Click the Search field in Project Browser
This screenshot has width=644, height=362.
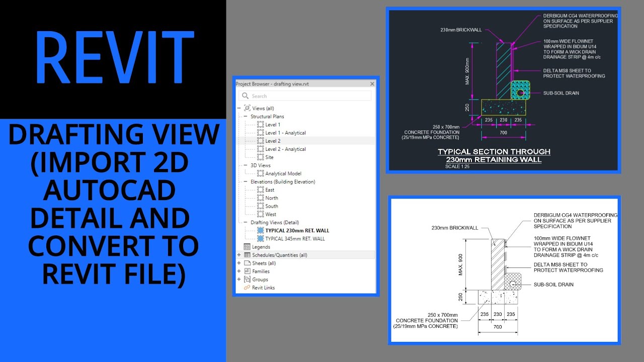pos(305,96)
